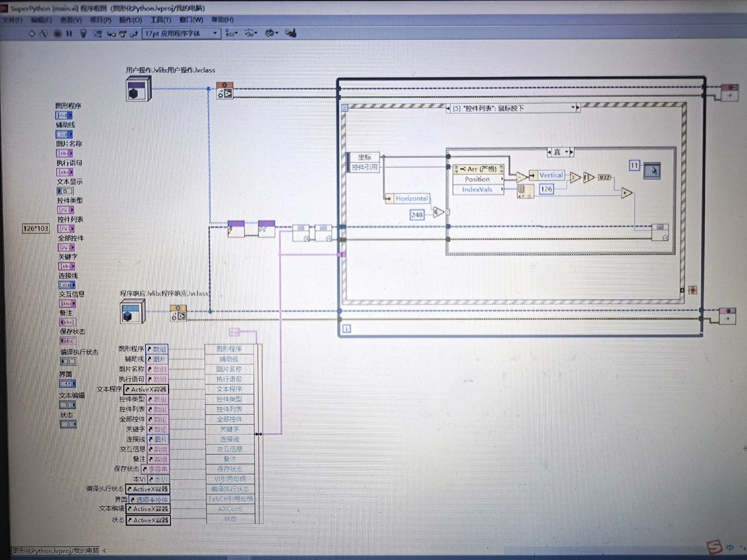
Task: Toggle the Retain Wire Values button
Action: pyautogui.click(x=97, y=33)
